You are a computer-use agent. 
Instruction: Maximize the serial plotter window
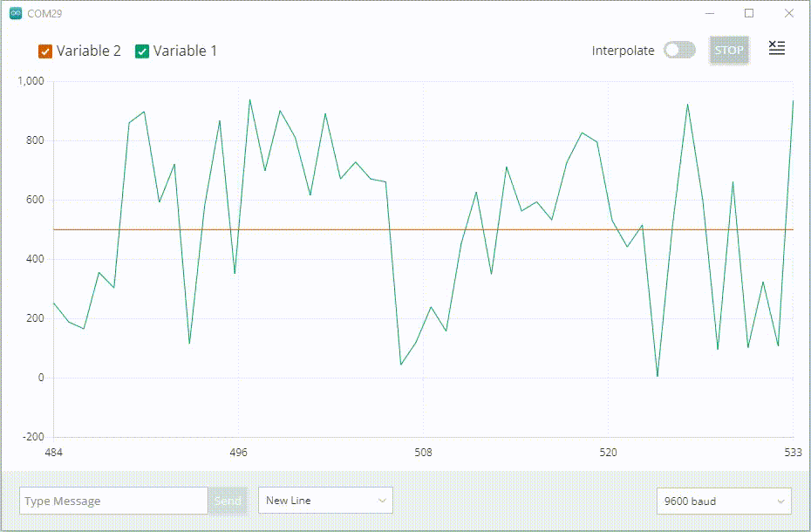click(x=748, y=14)
